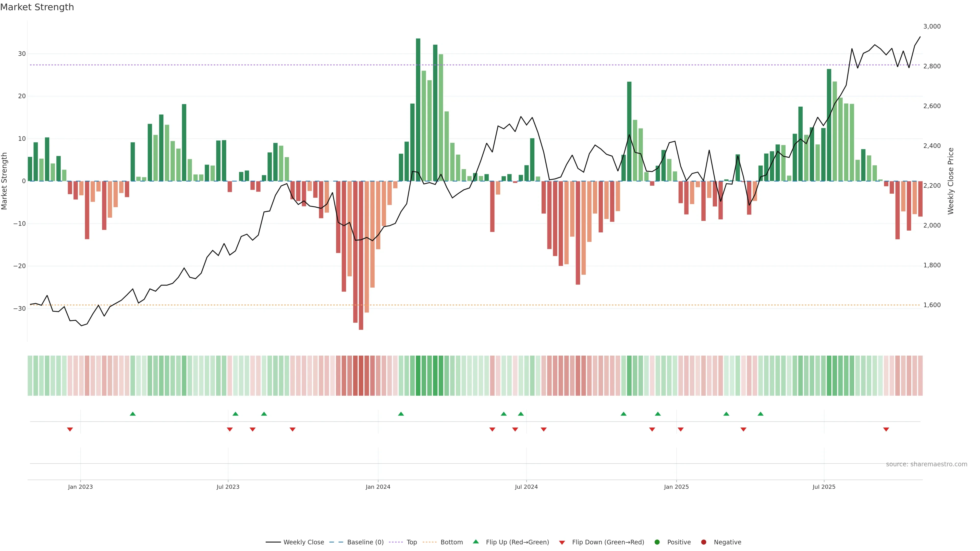Click the tallest green bar above 30
980x551 pixels.
(418, 109)
